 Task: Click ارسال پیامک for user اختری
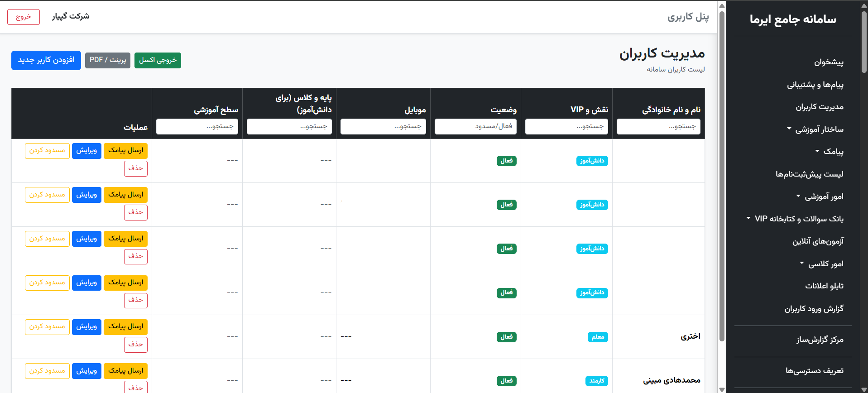[x=125, y=326]
